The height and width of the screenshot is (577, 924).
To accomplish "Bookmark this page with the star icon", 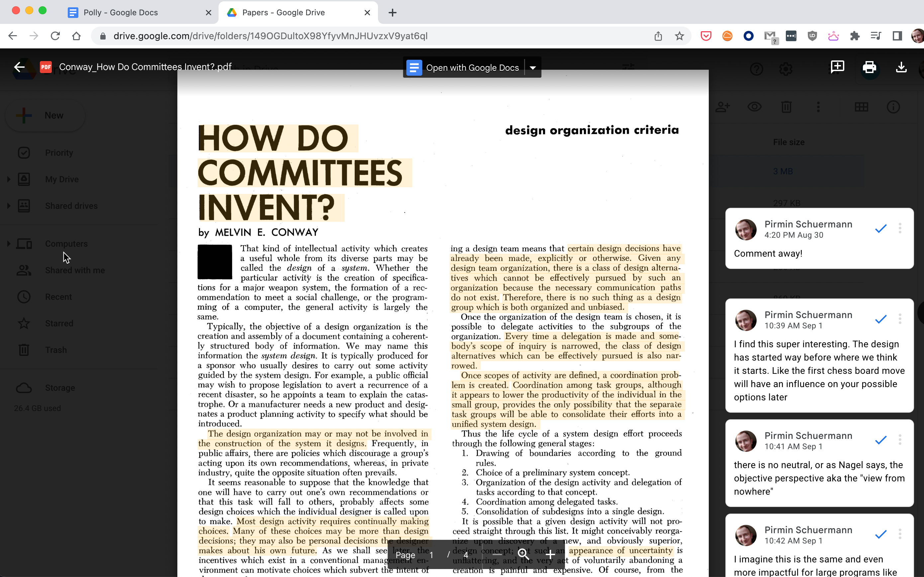I will 679,36.
